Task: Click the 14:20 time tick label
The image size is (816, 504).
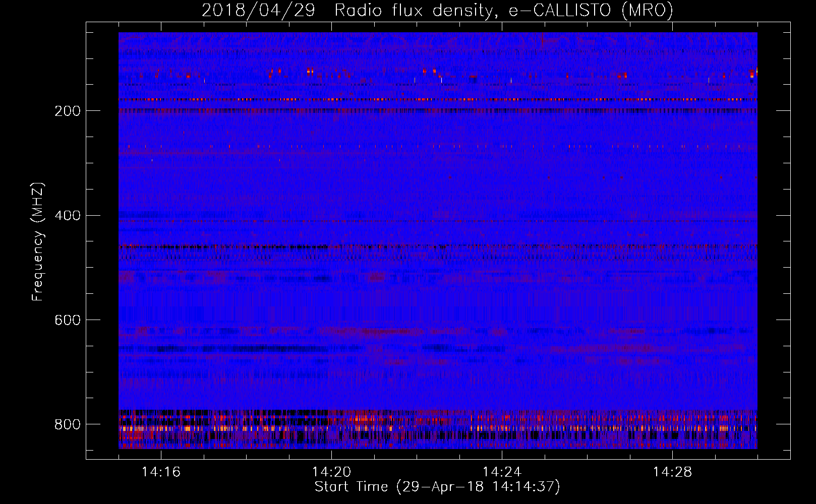Action: [331, 472]
